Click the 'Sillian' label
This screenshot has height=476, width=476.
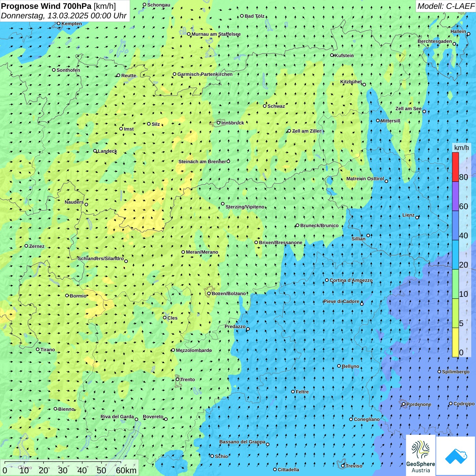click(x=359, y=239)
